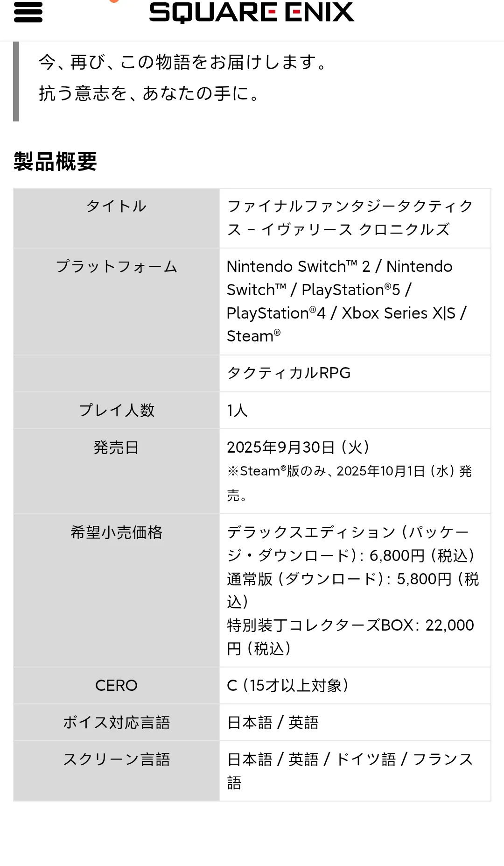The image size is (504, 866).
Task: Select the 製品概要 section heading
Action: [x=55, y=162]
